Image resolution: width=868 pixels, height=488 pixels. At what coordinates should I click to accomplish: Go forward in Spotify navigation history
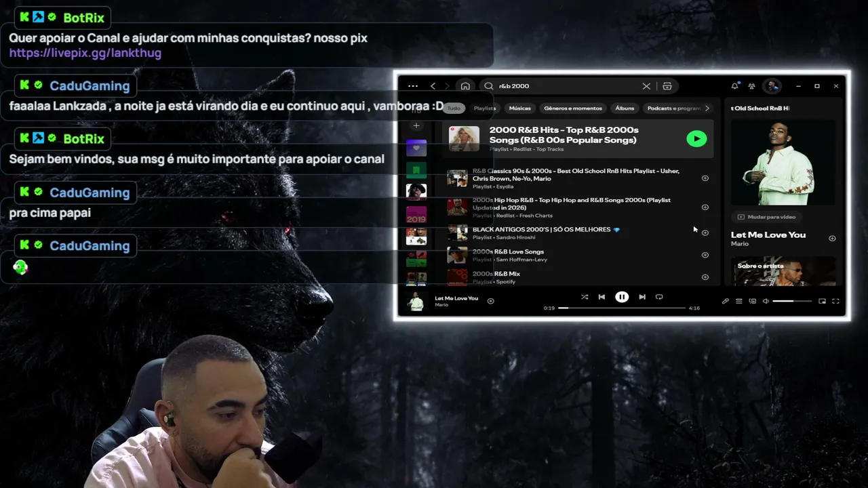click(448, 86)
